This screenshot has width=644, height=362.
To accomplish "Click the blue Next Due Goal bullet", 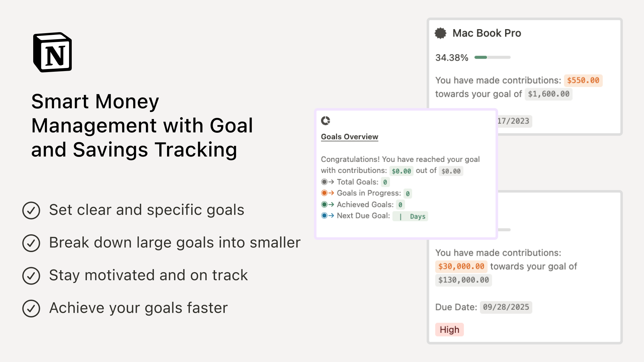I will [x=324, y=216].
